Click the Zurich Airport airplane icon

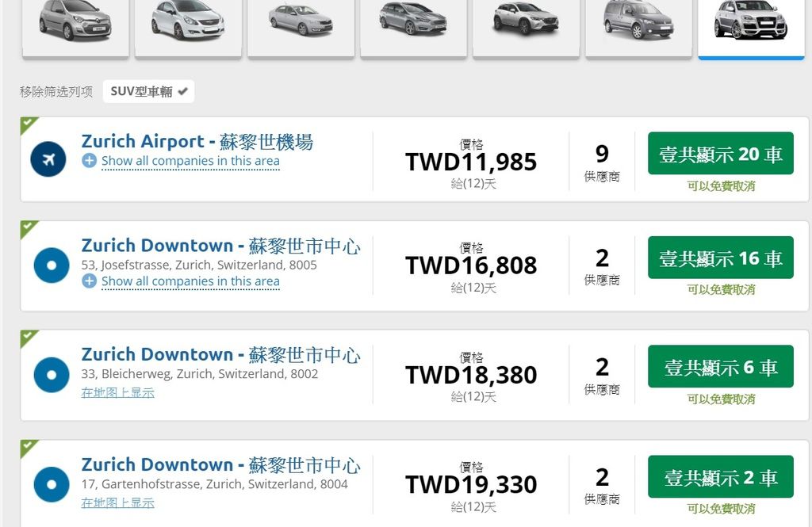pyautogui.click(x=48, y=160)
